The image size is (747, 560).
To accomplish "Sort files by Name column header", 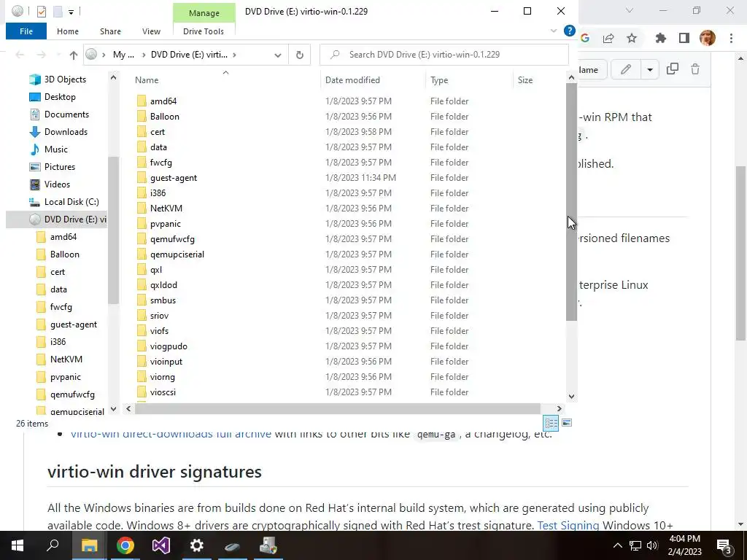I will [x=147, y=80].
